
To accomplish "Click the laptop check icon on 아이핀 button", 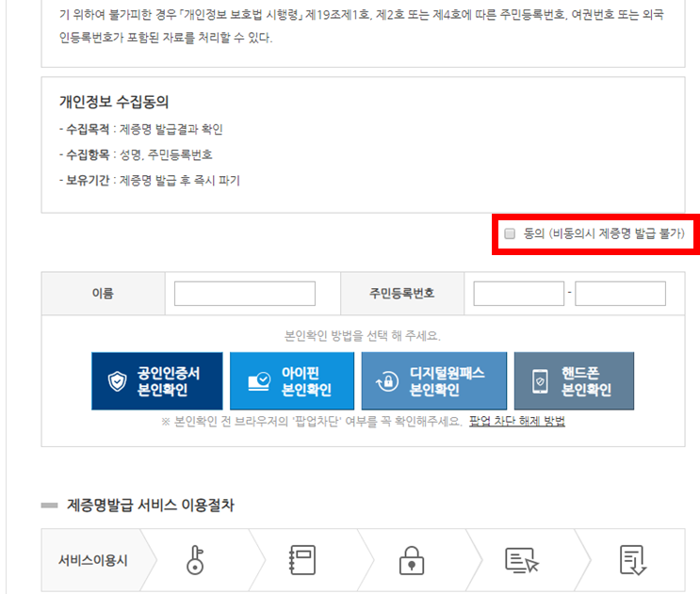I will point(259,382).
